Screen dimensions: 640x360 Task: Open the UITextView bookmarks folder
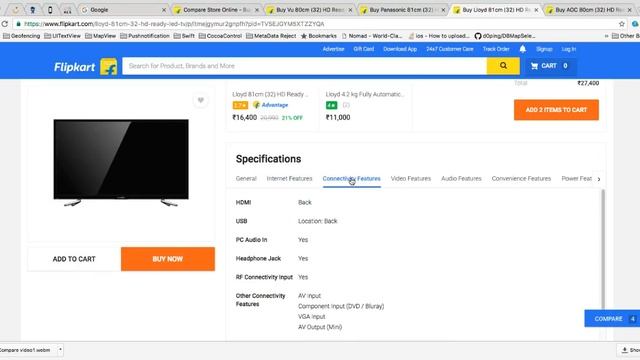pyautogui.click(x=62, y=36)
